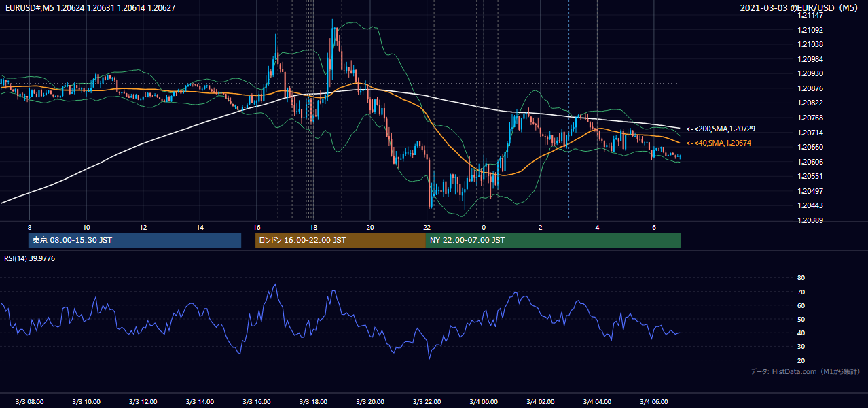Click price axis value 1.20660
This screenshot has width=868, height=408.
pyautogui.click(x=810, y=147)
